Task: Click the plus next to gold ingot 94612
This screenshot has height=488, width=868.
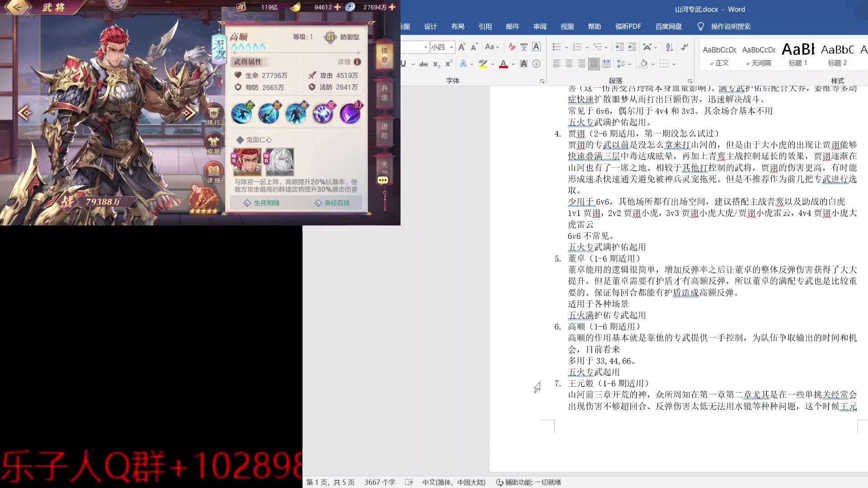Action: tap(337, 7)
